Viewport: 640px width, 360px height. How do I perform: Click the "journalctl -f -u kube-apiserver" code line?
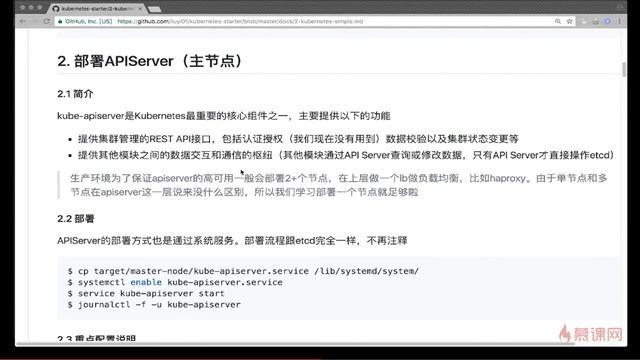155,304
